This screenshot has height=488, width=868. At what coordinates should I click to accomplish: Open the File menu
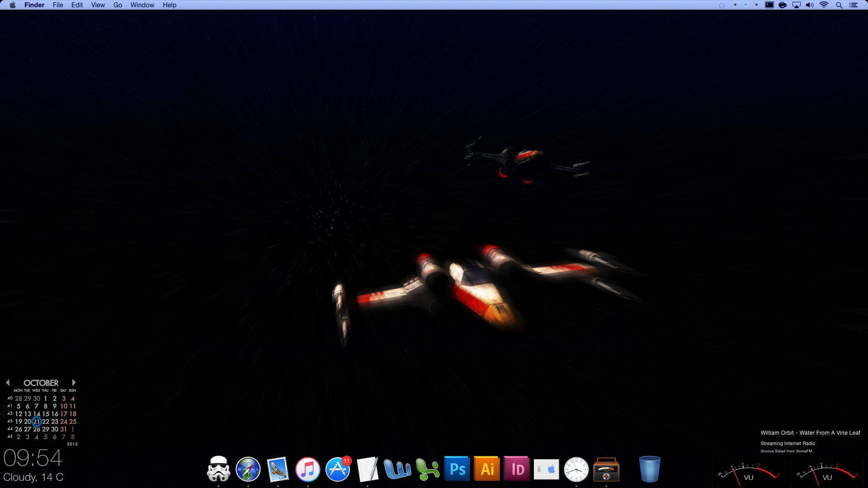point(58,5)
